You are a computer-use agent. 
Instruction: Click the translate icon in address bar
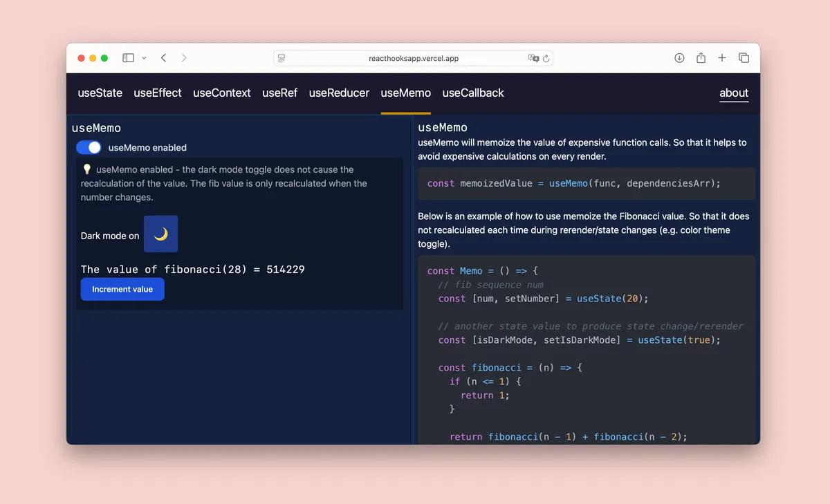tap(533, 59)
